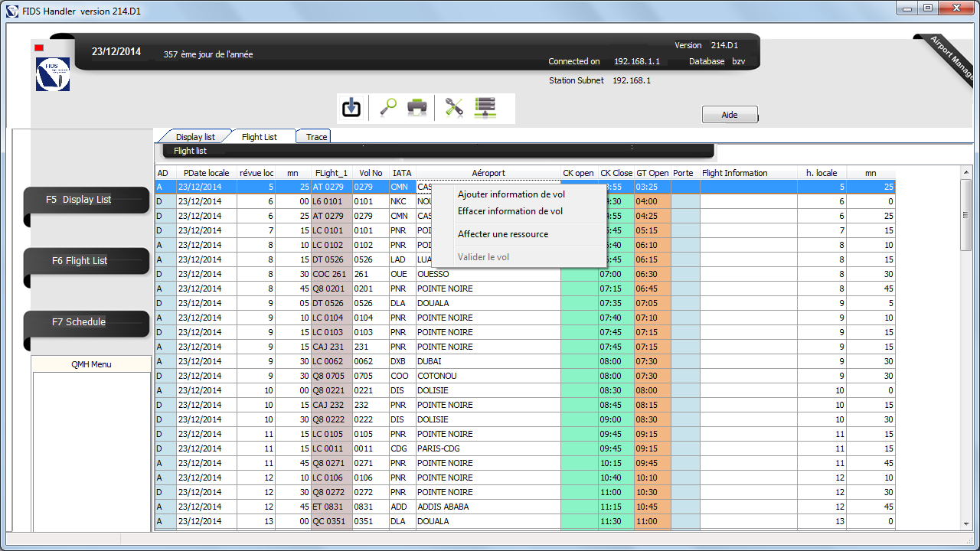Switch to the Display list tab
This screenshot has height=551, width=980.
pyautogui.click(x=195, y=137)
